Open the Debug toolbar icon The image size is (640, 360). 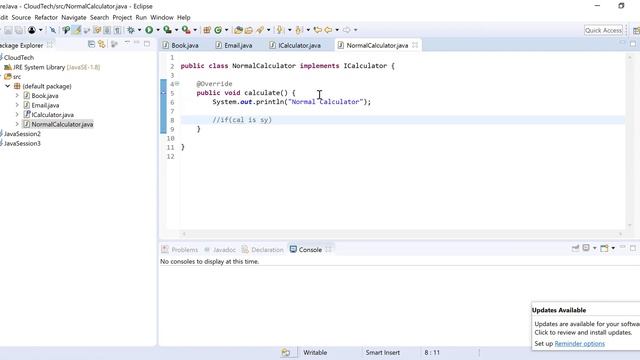click(x=131, y=30)
